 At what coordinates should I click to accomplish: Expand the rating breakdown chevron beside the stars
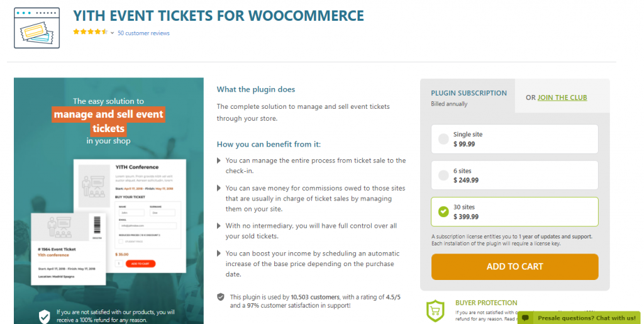coord(112,33)
